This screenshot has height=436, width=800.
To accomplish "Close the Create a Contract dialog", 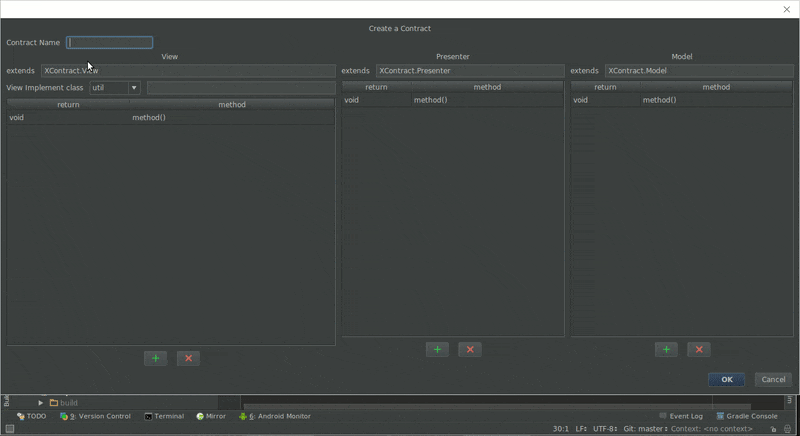I will (x=787, y=9).
